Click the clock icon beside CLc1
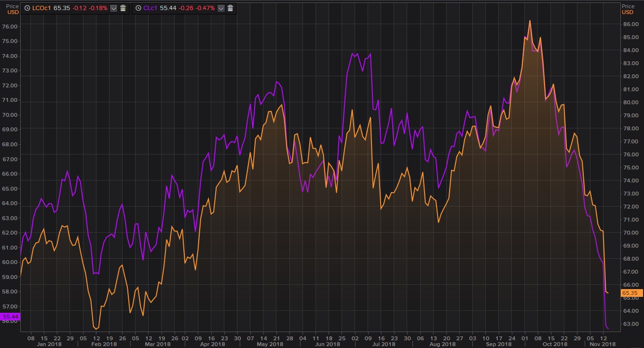Viewport: 644px width, 348px height. pyautogui.click(x=138, y=8)
